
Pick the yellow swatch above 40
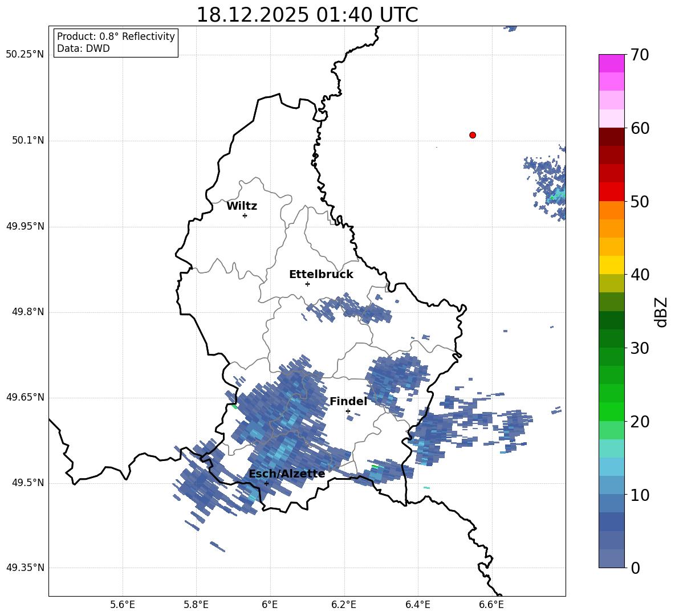click(611, 265)
